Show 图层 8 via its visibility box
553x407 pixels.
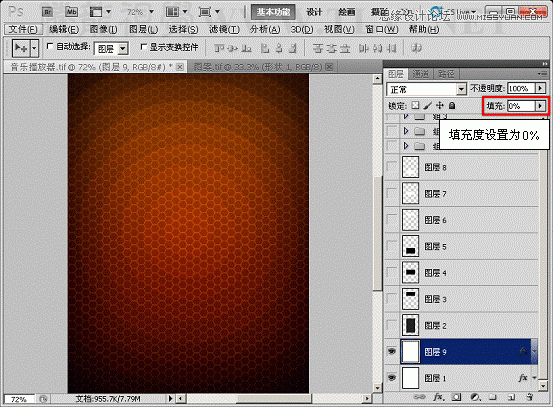pyautogui.click(x=391, y=167)
